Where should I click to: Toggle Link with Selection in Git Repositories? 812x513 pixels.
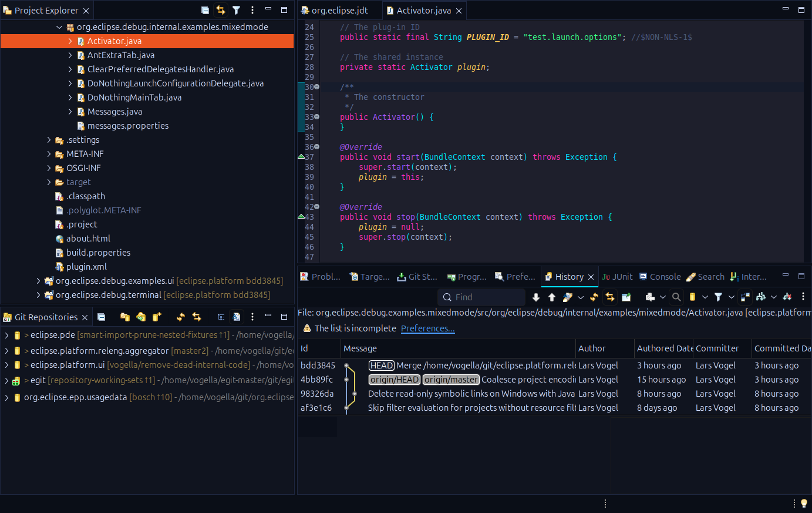pos(197,317)
